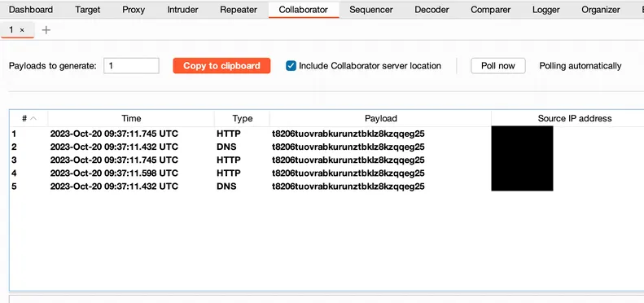Select the Collaborator tab
This screenshot has width=644, height=303.
tap(304, 10)
